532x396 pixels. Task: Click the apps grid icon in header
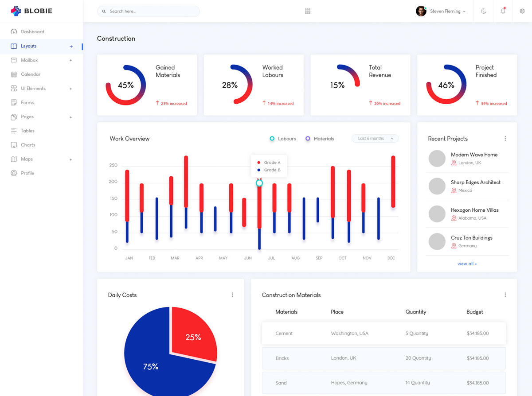point(308,11)
